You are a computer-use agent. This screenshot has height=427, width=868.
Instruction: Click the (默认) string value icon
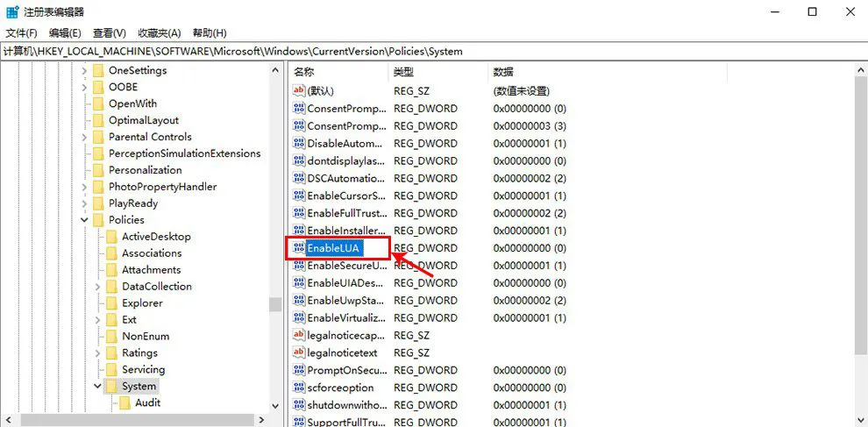point(298,91)
